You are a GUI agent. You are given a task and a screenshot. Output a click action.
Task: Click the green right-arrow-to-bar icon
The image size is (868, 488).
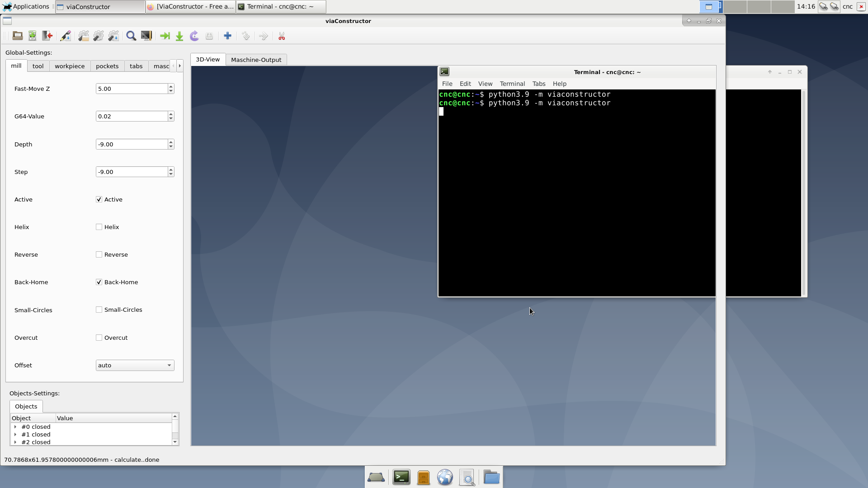coord(165,36)
